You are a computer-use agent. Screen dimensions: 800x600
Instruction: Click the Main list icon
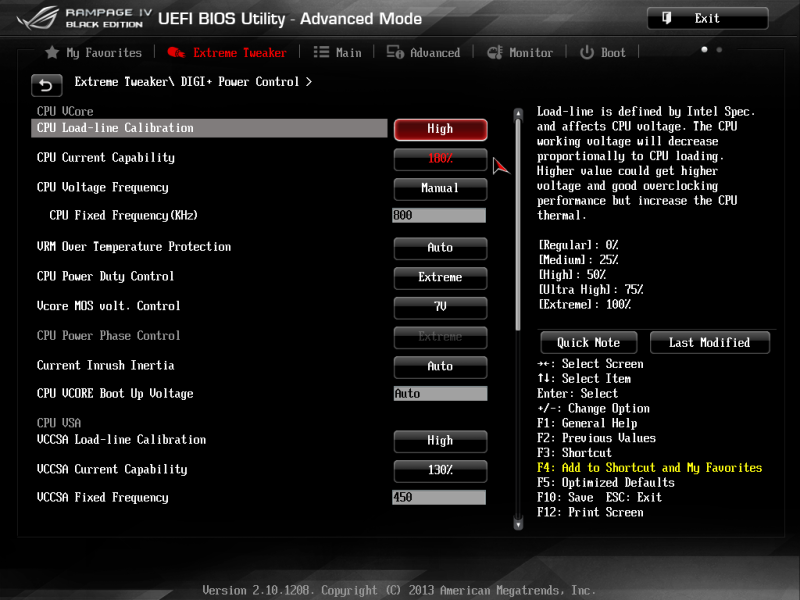coord(321,52)
